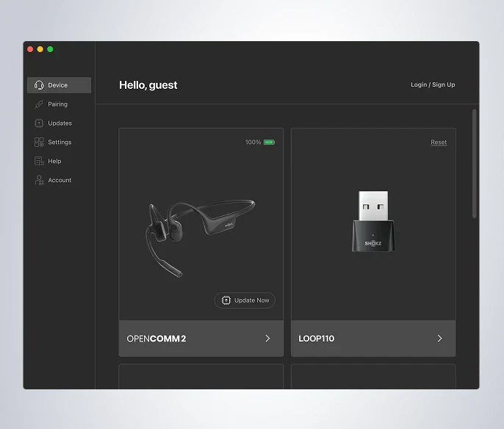Click the green battery icon on OpenComm2

269,142
